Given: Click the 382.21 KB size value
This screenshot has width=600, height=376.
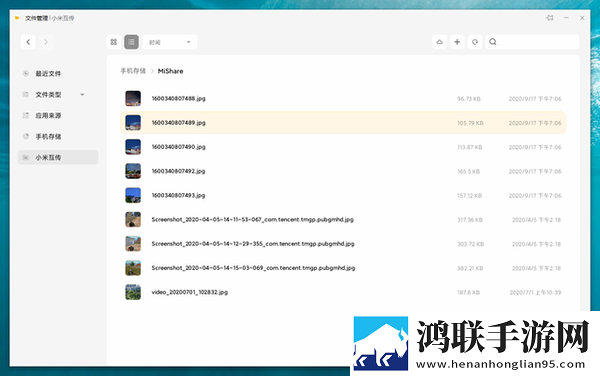Looking at the screenshot, I should 470,269.
